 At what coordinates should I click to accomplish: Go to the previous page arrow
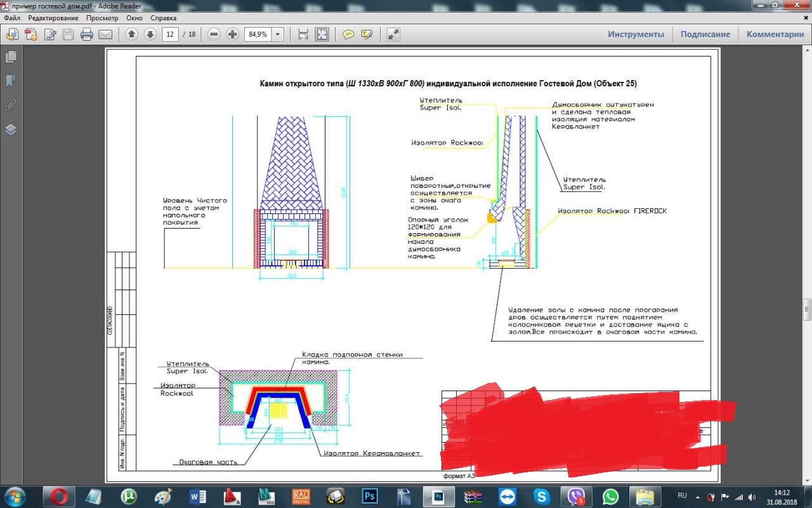point(131,34)
